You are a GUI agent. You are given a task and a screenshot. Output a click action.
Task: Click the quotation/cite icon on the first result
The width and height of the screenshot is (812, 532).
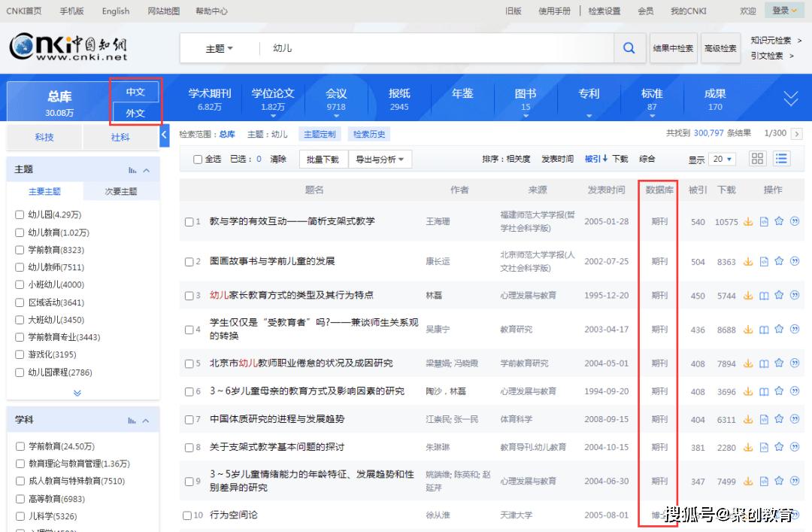795,221
